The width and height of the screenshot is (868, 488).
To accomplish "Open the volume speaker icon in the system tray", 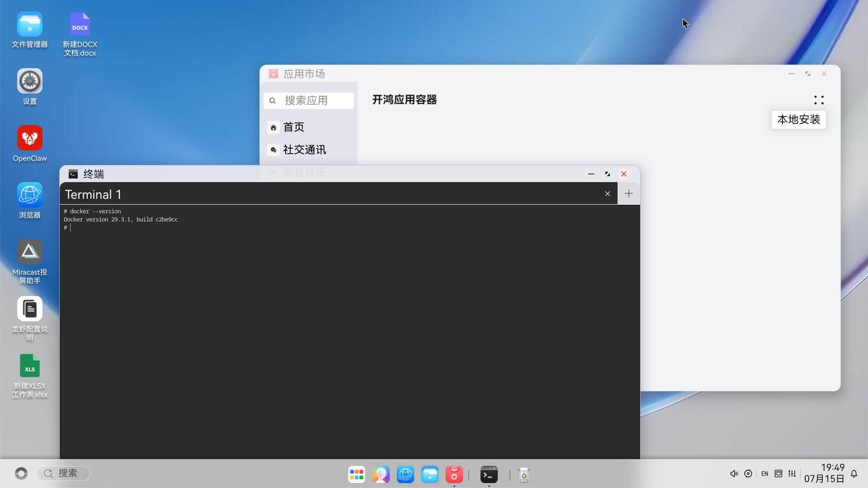I will (x=734, y=474).
